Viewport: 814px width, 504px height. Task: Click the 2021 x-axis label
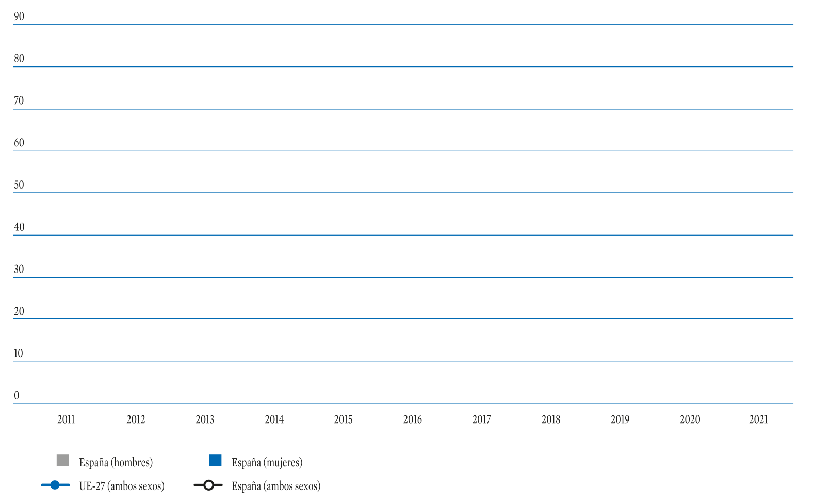[x=758, y=419]
